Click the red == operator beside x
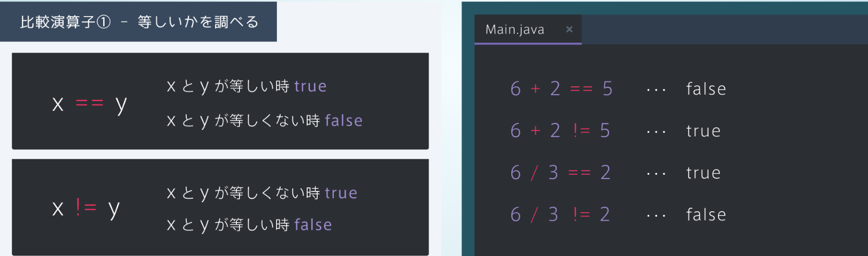868x256 pixels. (x=90, y=103)
